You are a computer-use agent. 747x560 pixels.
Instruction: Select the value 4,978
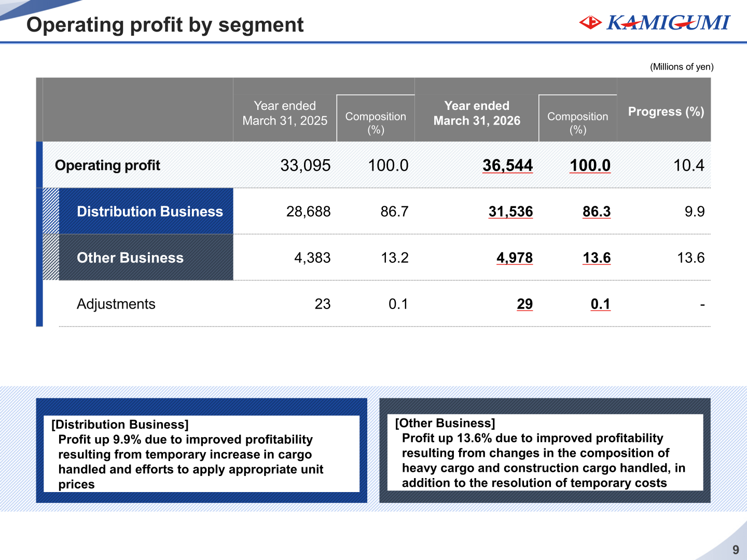[515, 258]
